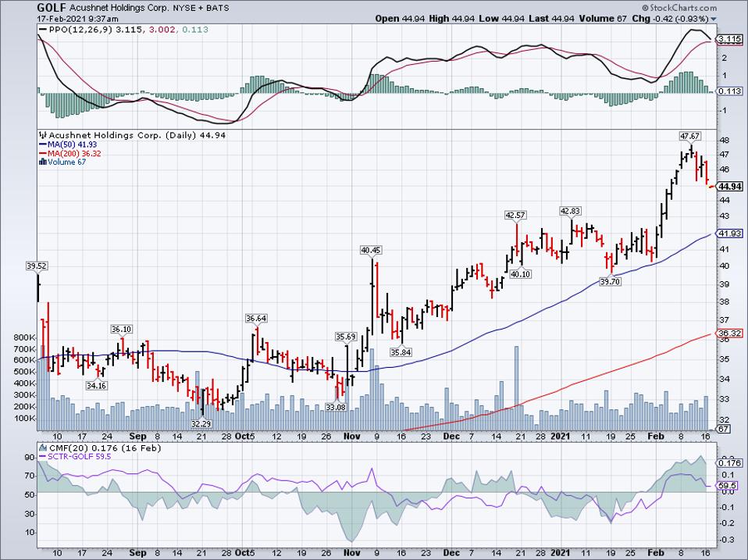The height and width of the screenshot is (560, 748).
Task: Click the 35.84 low price label
Action: click(401, 352)
